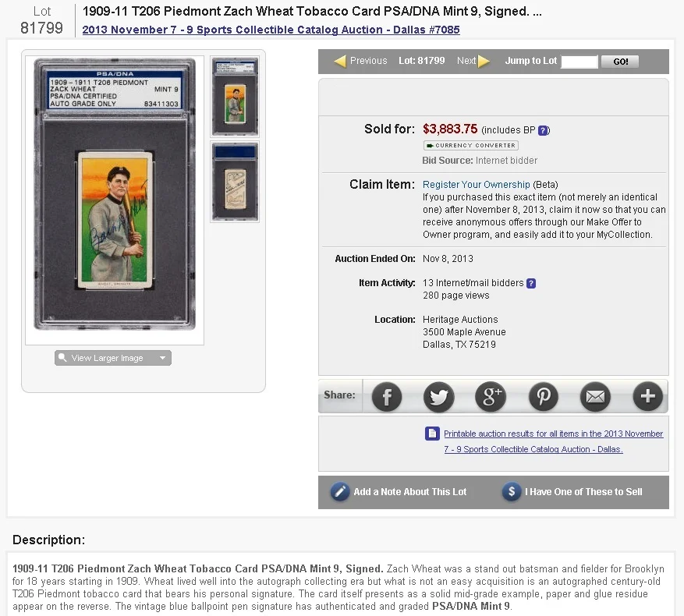Image resolution: width=684 pixels, height=616 pixels.
Task: Pin the lot with the Pinterest icon
Action: [x=543, y=397]
